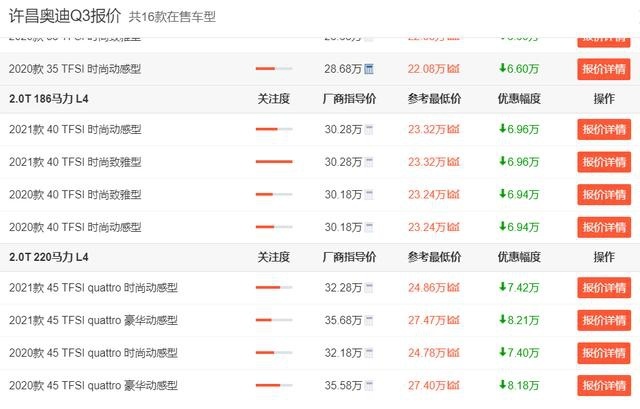Click 优惠幅度 header in 220马力 group
The image size is (640, 409).
pos(519,257)
